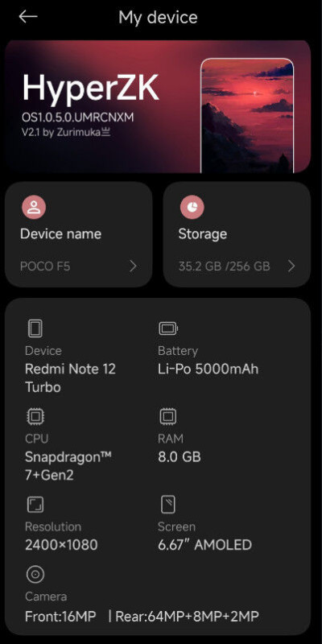Tap the phone wallpaper preview thumbnail
The height and width of the screenshot is (644, 322).
coord(247,115)
